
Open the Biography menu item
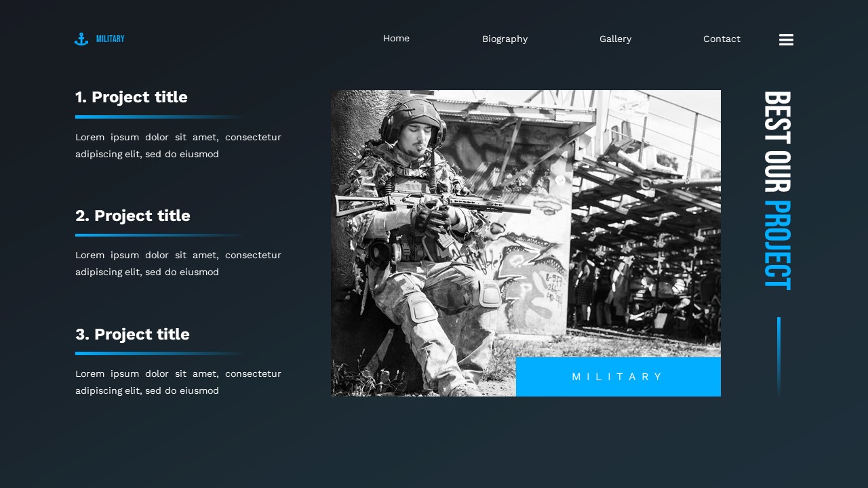pos(505,39)
